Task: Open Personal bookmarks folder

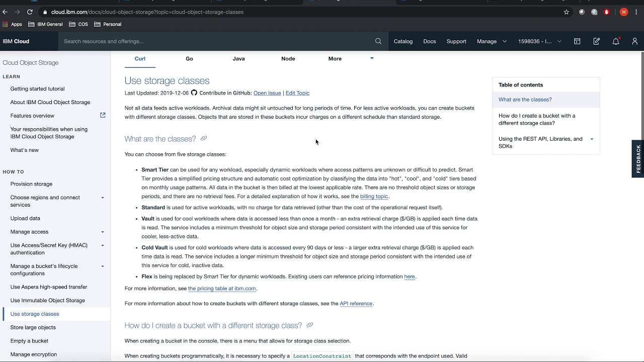Action: [108, 24]
